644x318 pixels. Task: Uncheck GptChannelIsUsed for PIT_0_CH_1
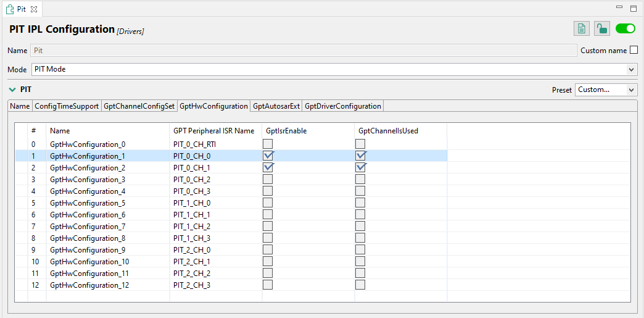click(x=361, y=167)
